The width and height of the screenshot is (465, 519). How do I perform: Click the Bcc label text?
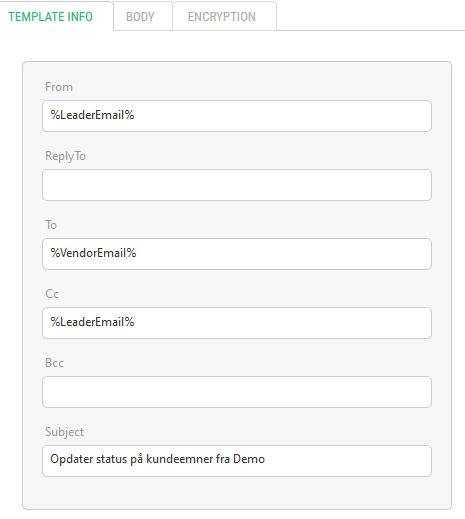click(x=54, y=363)
